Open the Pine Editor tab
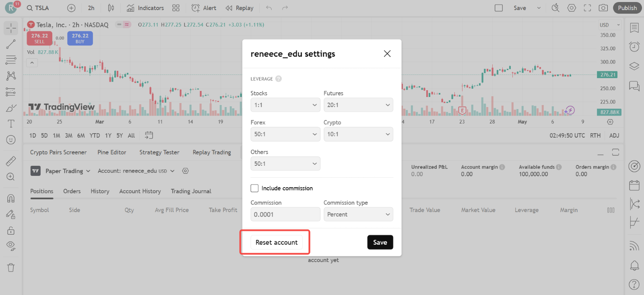 111,153
